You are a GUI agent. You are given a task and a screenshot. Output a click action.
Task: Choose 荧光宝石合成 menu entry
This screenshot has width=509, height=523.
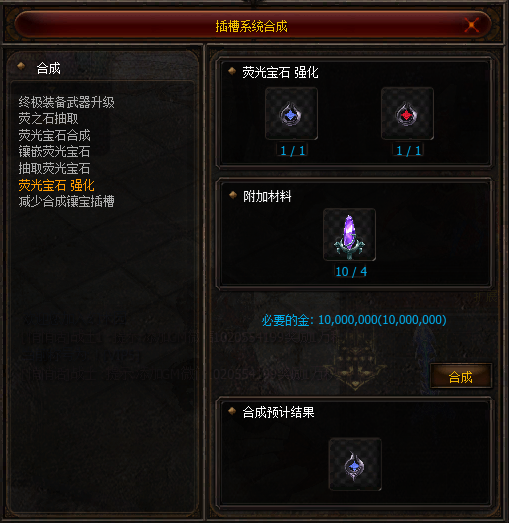coord(54,135)
